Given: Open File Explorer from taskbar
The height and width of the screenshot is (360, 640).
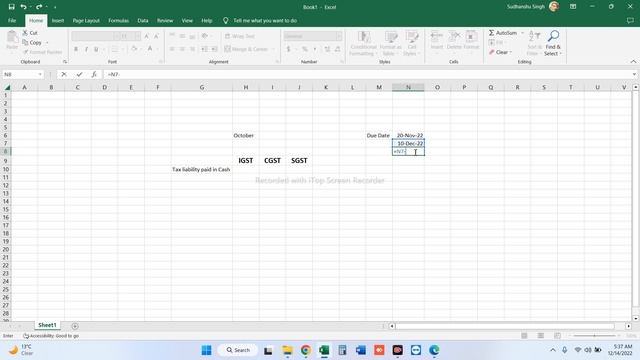Looking at the screenshot, I should tap(287, 350).
